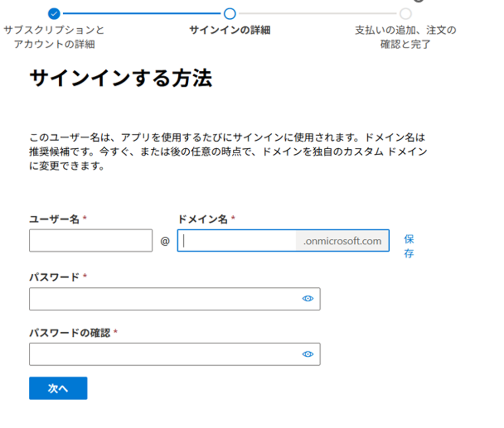Click the ユーザー名 input field
This screenshot has height=428, width=504.
(91, 240)
